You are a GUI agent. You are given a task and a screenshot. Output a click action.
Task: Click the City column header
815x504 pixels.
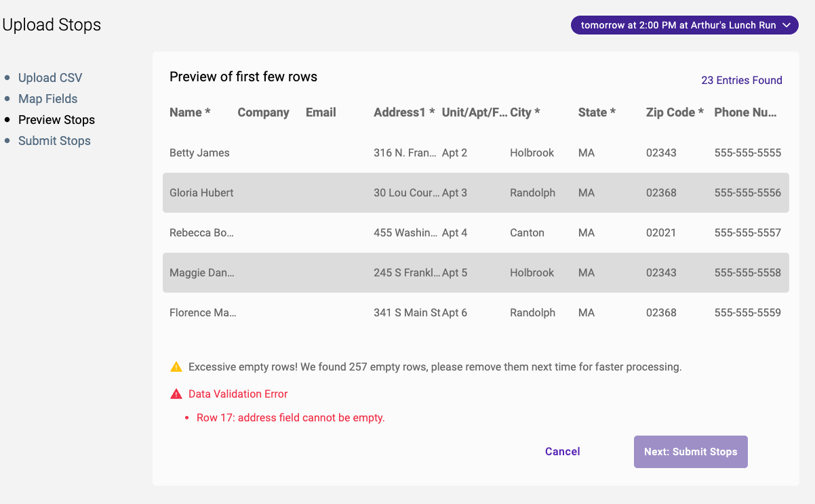click(525, 112)
